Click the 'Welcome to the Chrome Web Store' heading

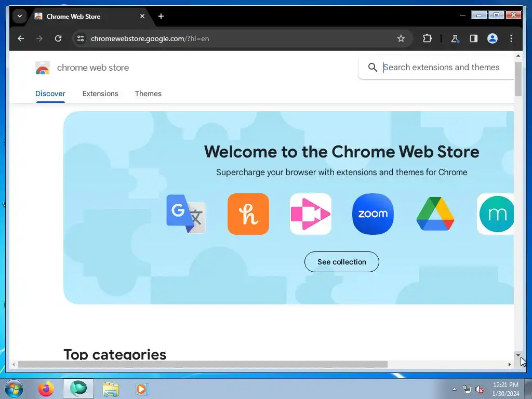(x=342, y=152)
